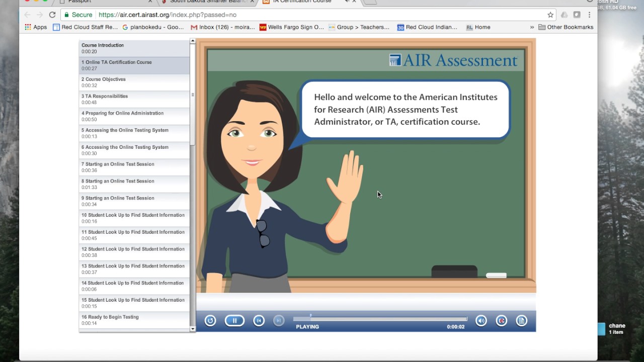Toggle closed captions in the player

[501, 321]
